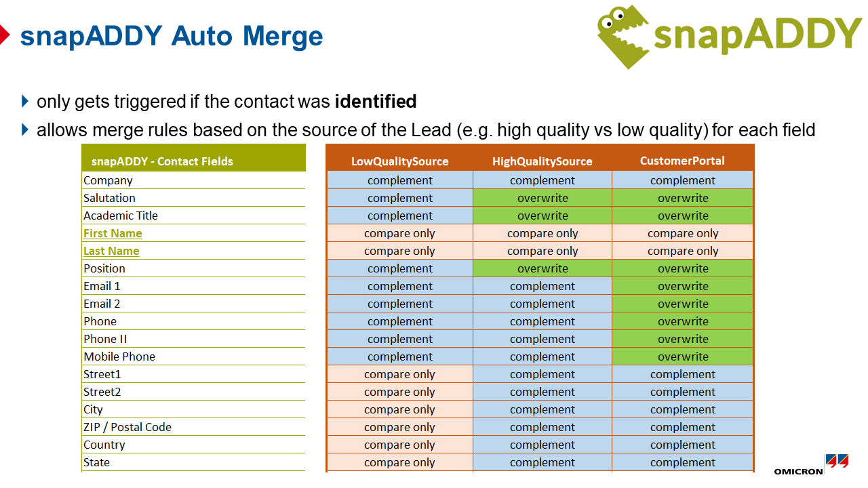Click Last Name's HighQualitySource compare only cell
Image resolution: width=868 pixels, height=488 pixels.
(542, 251)
